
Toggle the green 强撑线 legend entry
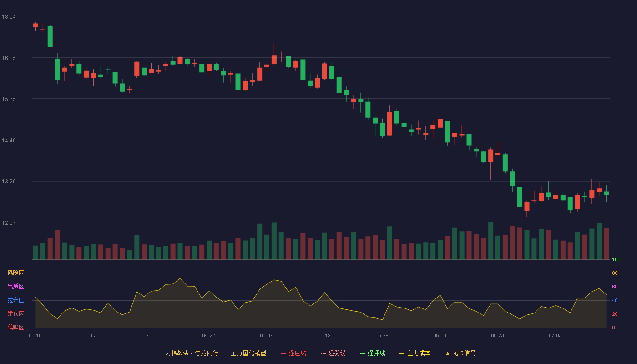point(373,353)
